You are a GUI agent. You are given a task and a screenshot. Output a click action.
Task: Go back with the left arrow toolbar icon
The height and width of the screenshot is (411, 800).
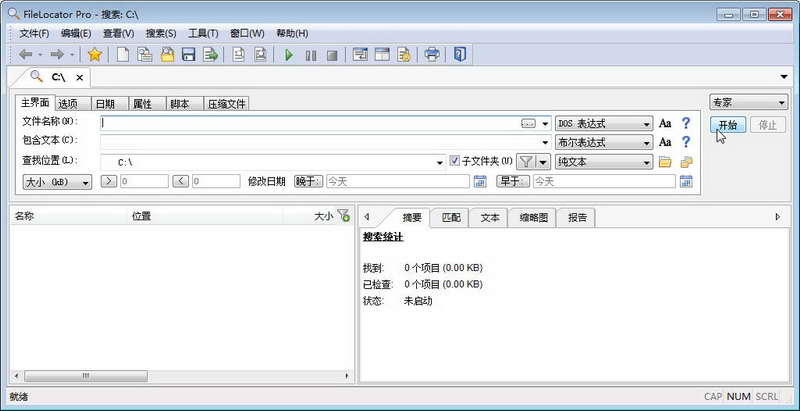tap(26, 55)
